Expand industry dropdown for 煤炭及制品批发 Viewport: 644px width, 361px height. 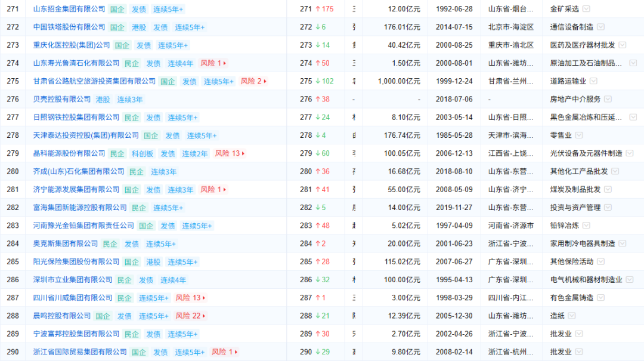click(608, 190)
